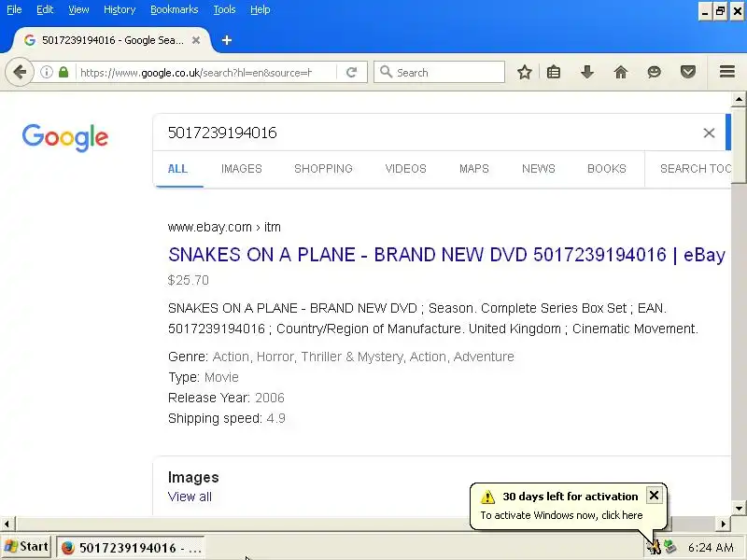This screenshot has height=560, width=747.
Task: Switch to the SHOPPING tab
Action: coord(323,169)
